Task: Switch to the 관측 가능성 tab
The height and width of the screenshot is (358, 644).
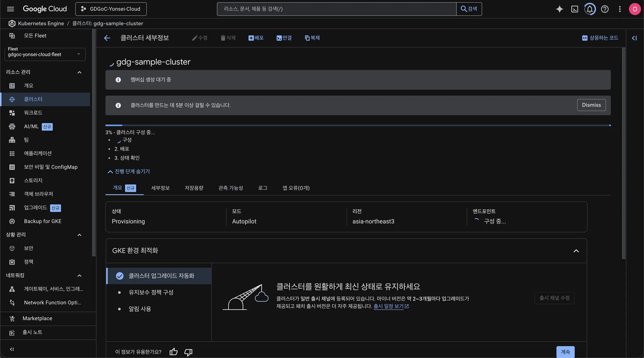Action: (230, 188)
